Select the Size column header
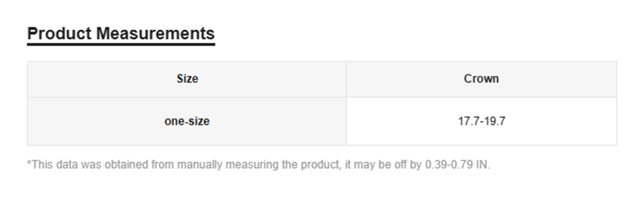 click(x=187, y=79)
